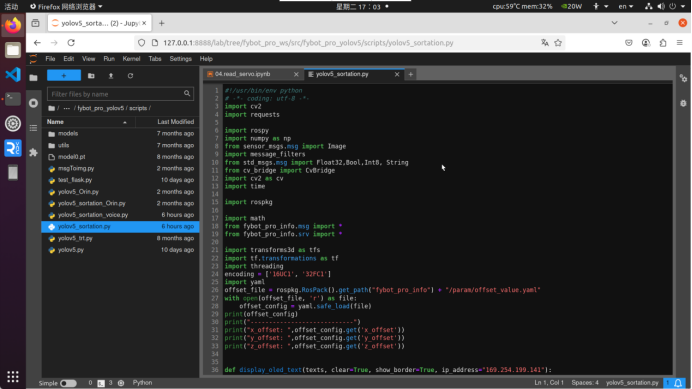Open the Files app in the dock
Image resolution: width=692 pixels, height=389 pixels.
tap(13, 50)
